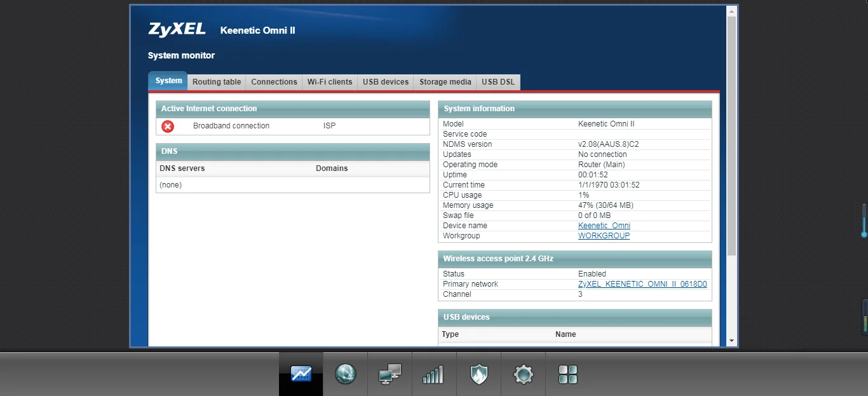The height and width of the screenshot is (396, 868).
Task: Click the DNS servers column header
Action: tap(182, 168)
